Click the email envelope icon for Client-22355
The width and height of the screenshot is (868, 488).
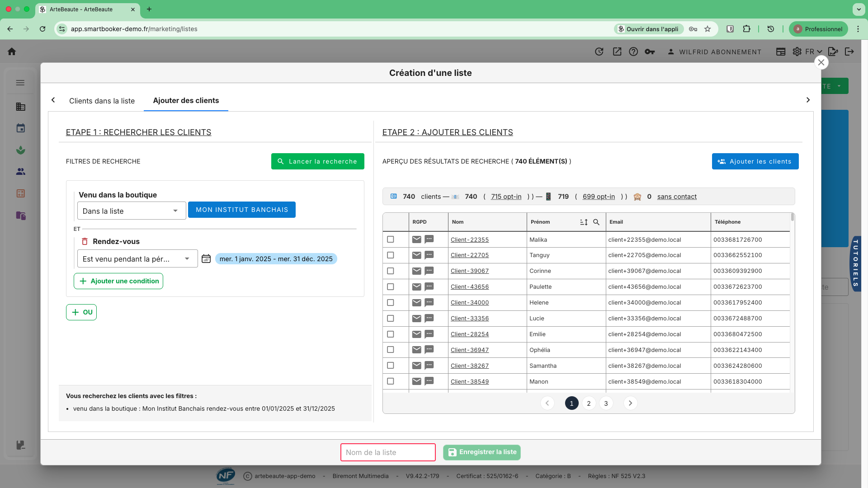(x=416, y=239)
